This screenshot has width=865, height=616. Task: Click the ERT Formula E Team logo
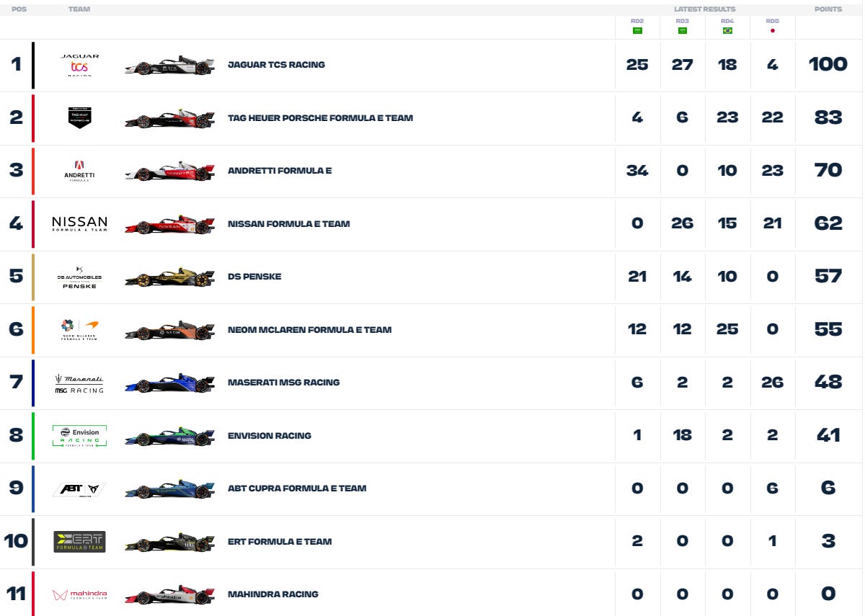79,541
